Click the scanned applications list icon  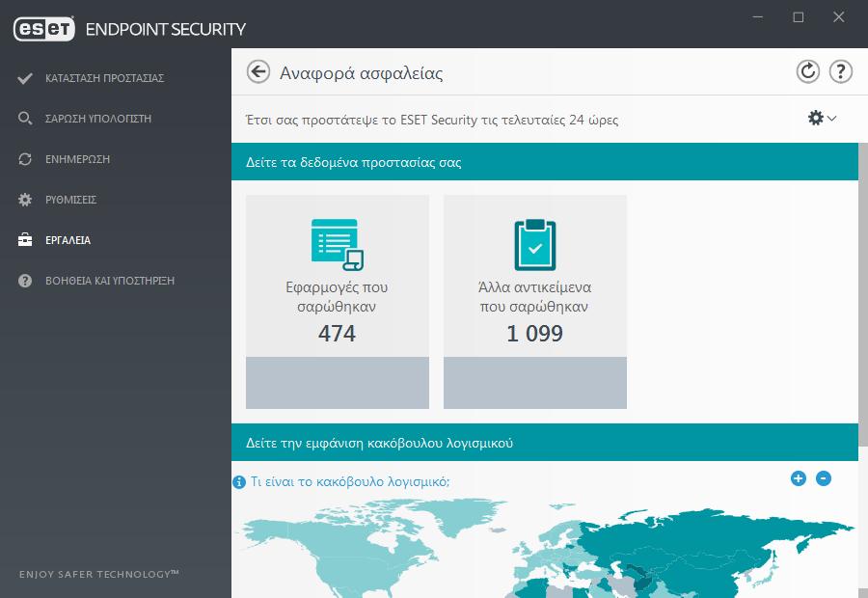(x=338, y=245)
